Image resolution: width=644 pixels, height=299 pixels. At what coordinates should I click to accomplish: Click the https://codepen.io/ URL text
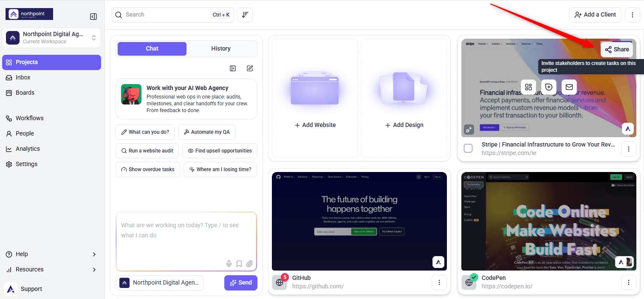507,286
